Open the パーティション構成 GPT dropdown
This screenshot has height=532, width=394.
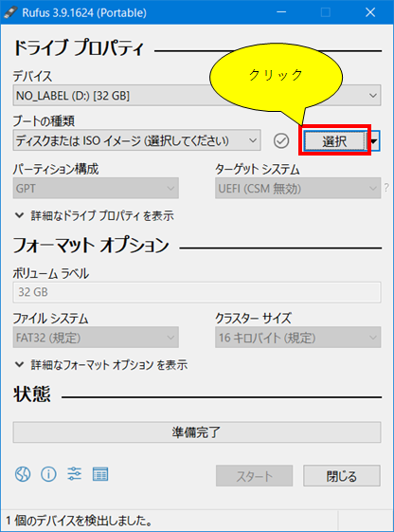(96, 189)
